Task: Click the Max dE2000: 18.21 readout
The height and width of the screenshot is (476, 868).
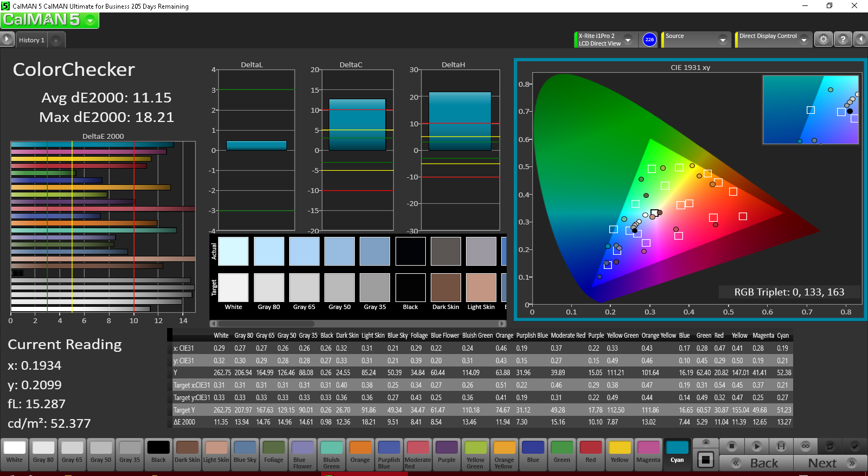Action: [x=106, y=117]
